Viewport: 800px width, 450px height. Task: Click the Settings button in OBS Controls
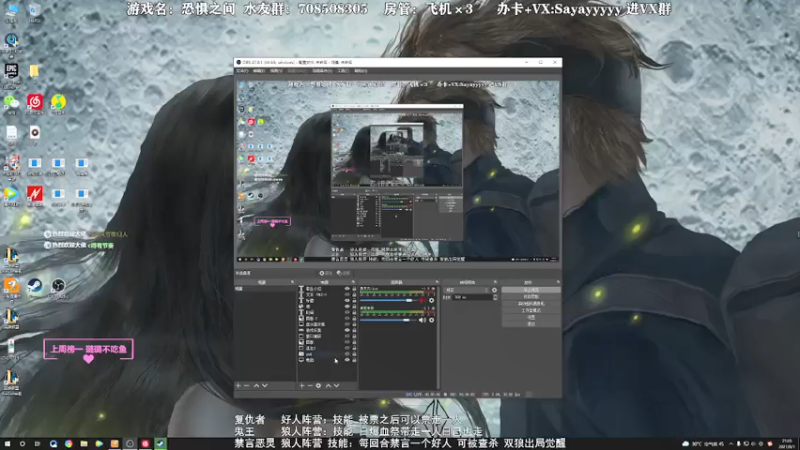click(x=531, y=317)
